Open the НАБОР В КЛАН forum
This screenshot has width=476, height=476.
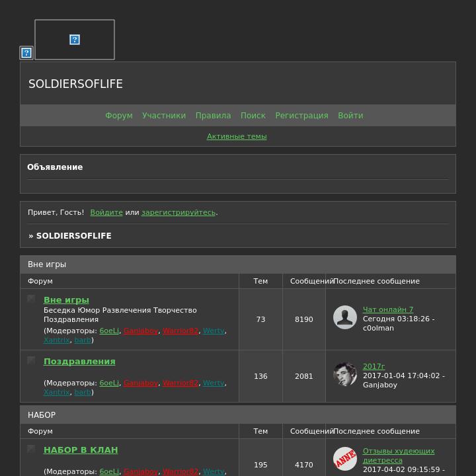pyautogui.click(x=81, y=450)
